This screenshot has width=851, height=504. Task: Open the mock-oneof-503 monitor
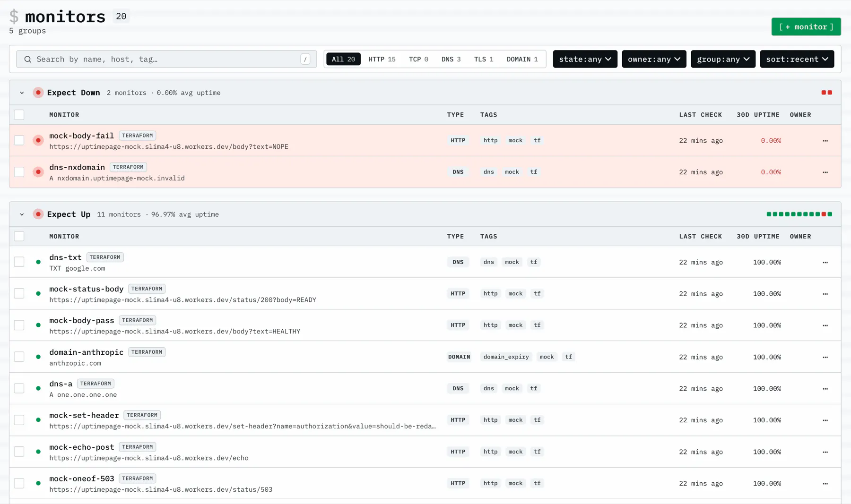tap(81, 478)
